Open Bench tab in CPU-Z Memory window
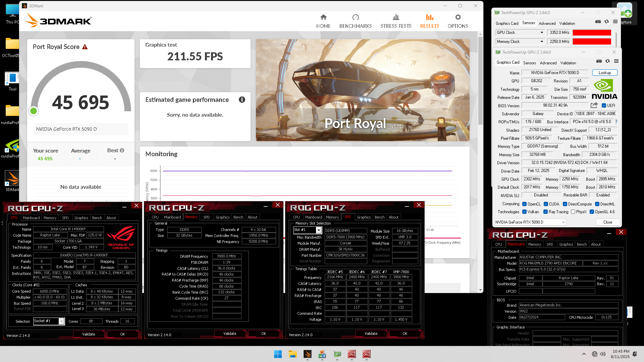Image resolution: width=644 pixels, height=362 pixels. (238, 217)
